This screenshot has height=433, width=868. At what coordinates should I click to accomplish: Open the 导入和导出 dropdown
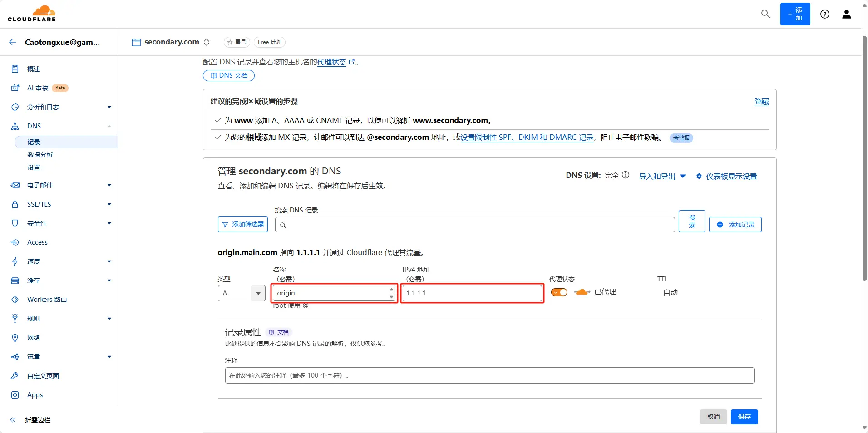[662, 176]
